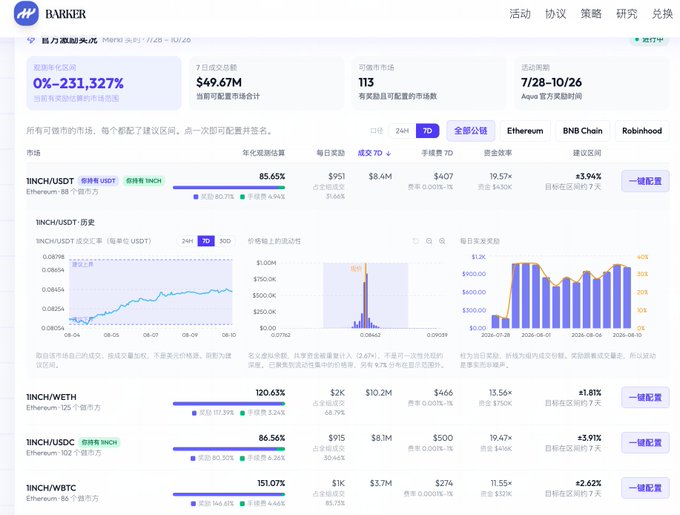
Task: Click the 85.65% APR value
Action: (272, 176)
